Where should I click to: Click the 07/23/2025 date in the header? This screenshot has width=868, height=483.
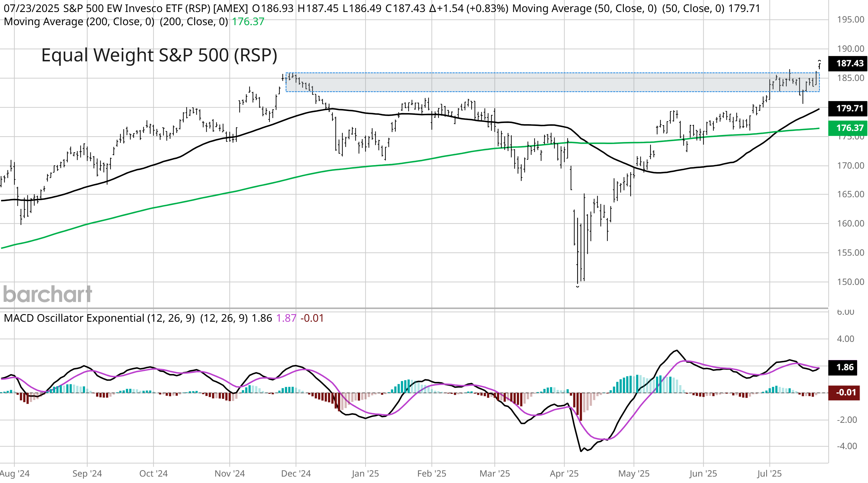click(31, 8)
